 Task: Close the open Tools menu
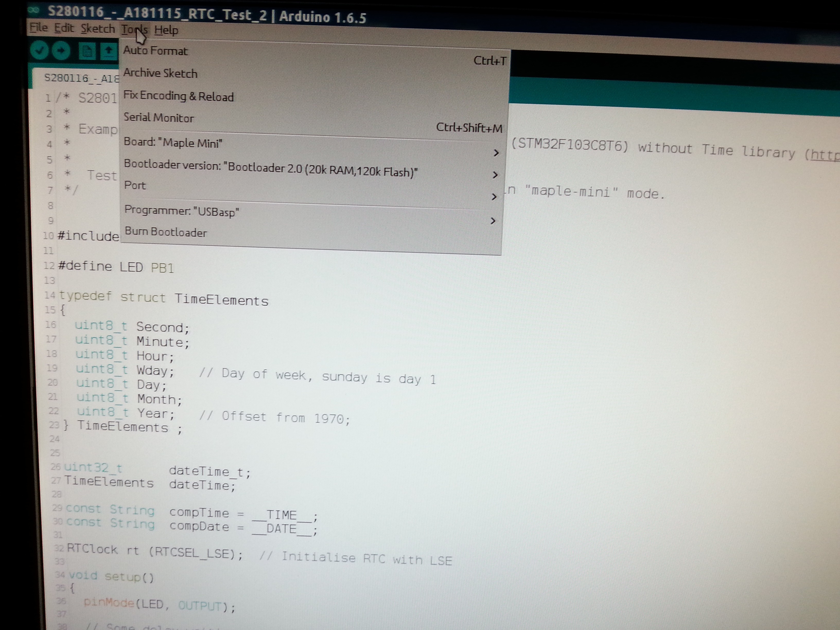[x=134, y=30]
